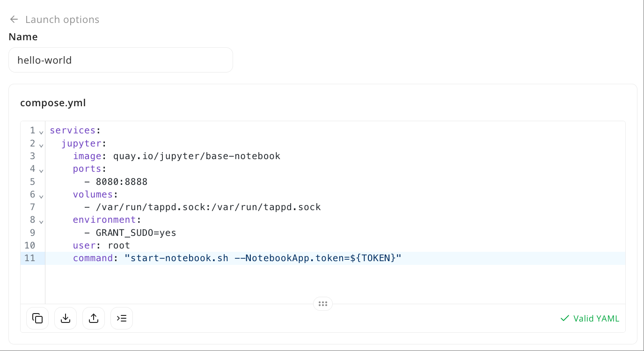Click the hello-world Name input field
644x351 pixels.
pos(121,60)
